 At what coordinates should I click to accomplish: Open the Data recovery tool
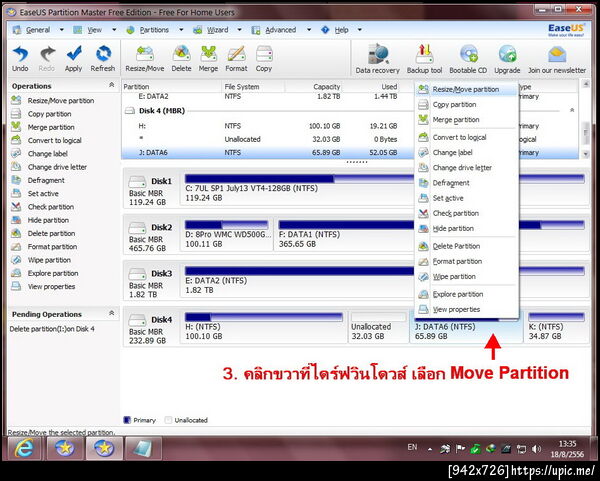click(x=377, y=59)
